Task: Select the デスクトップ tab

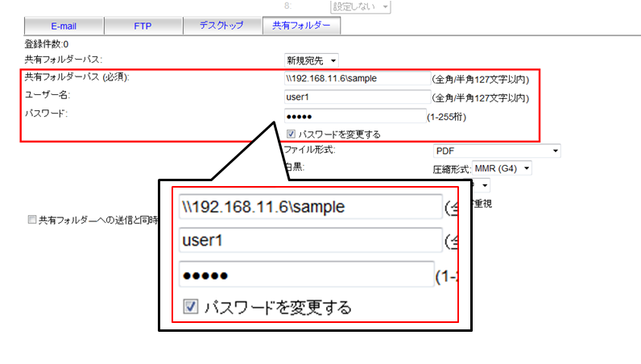Action: tap(221, 26)
